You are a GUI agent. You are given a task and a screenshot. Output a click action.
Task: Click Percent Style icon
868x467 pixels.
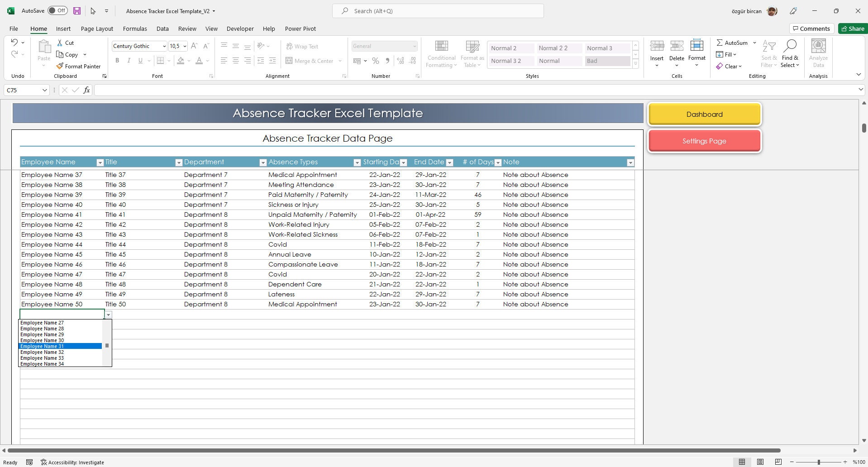pos(376,61)
